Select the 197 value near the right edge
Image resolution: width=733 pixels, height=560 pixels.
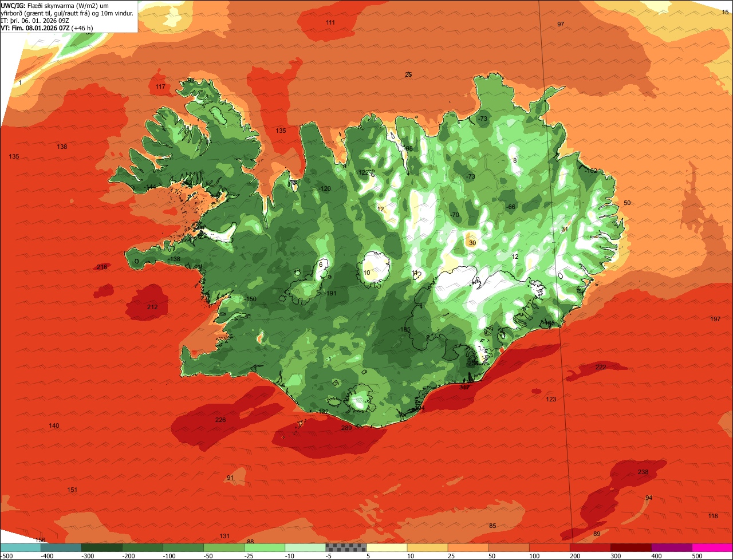point(715,319)
